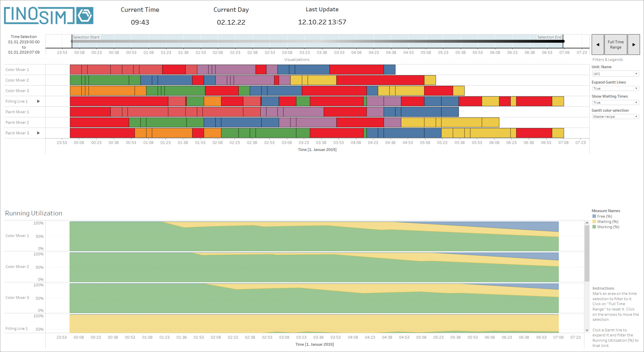Open the Gantt color selection dropdown
Image resolution: width=644 pixels, height=352 pixels.
click(636, 116)
